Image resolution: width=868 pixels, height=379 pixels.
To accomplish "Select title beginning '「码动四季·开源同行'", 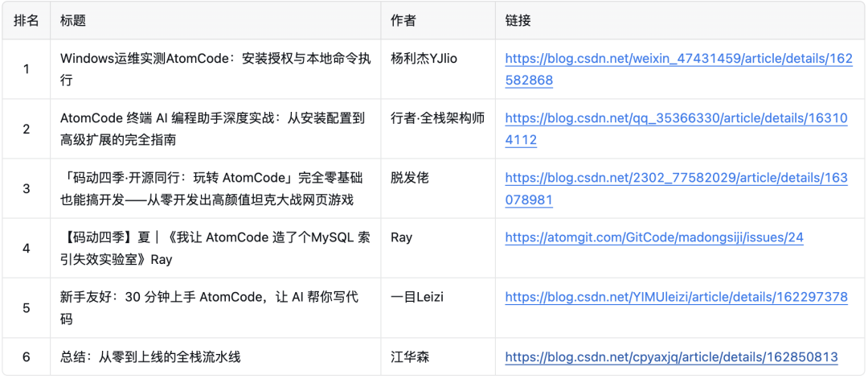I will coord(211,189).
